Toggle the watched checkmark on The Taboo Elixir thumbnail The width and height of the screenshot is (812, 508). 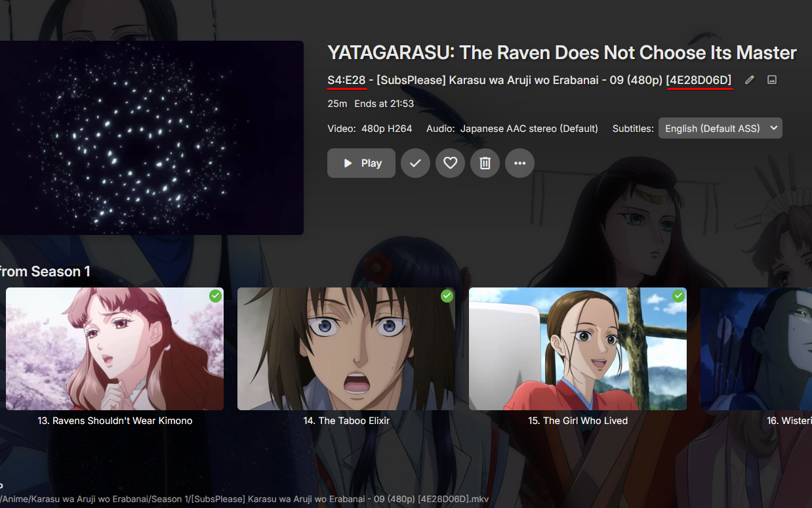(x=447, y=296)
